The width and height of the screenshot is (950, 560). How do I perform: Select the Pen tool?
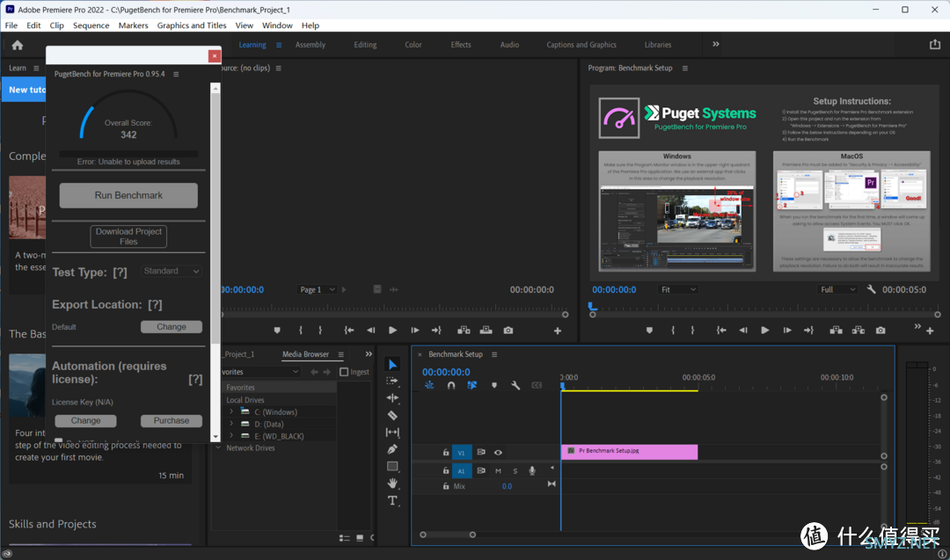[392, 449]
